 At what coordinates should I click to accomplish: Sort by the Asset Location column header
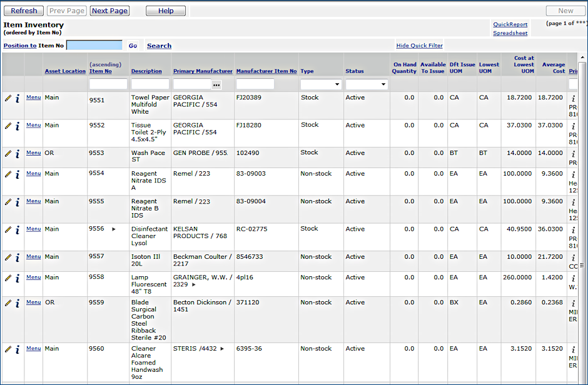click(x=65, y=71)
